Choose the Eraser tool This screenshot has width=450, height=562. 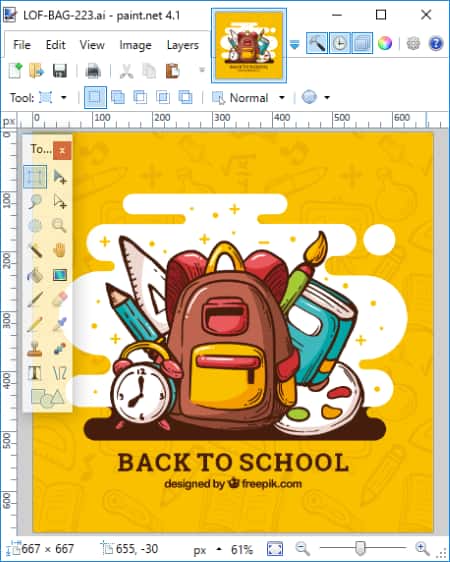click(59, 299)
